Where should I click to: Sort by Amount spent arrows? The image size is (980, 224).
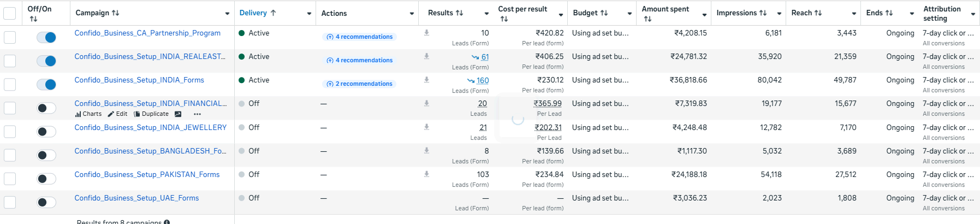648,19
